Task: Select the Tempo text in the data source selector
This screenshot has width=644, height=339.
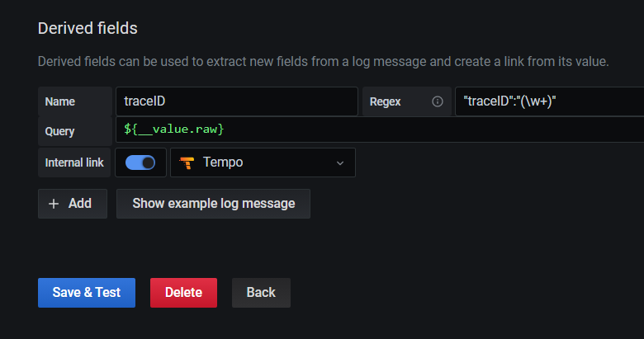Action: 223,162
